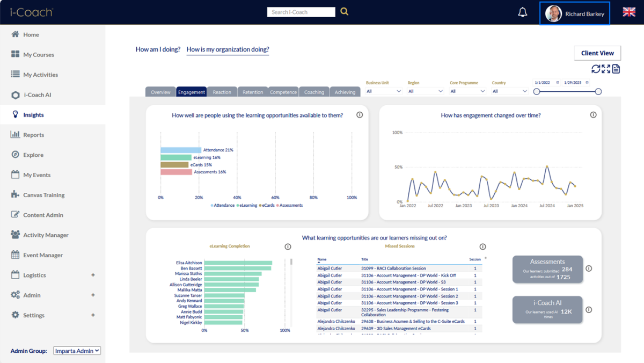Click the UK flag language icon
644x363 pixels.
[629, 12]
